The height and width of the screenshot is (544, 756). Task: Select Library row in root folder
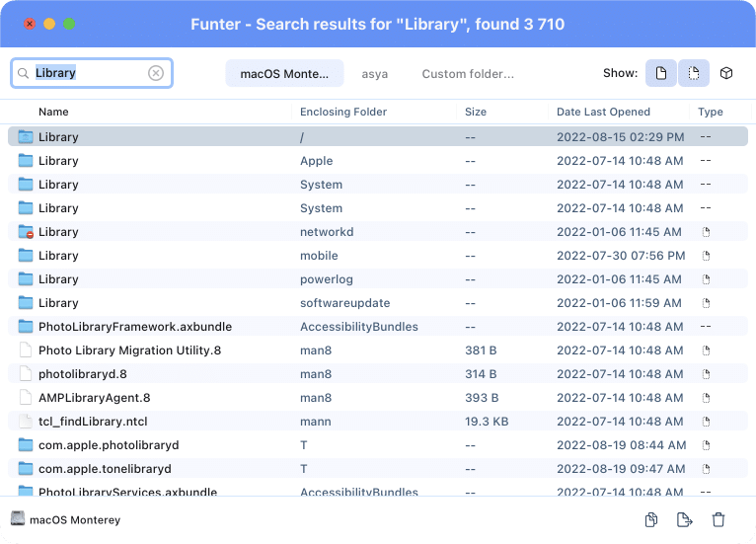[x=378, y=137]
